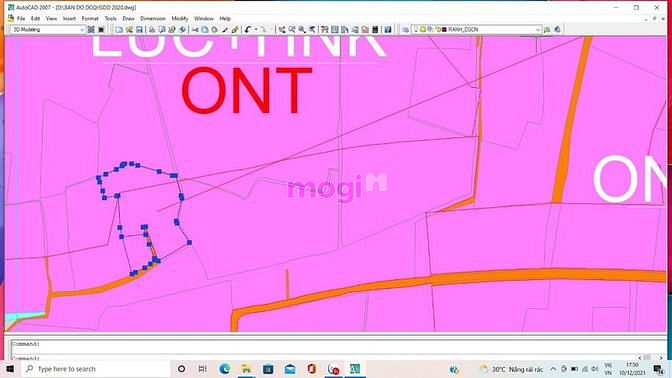
Task: Click the Layer Previous icon
Action: pos(558,30)
